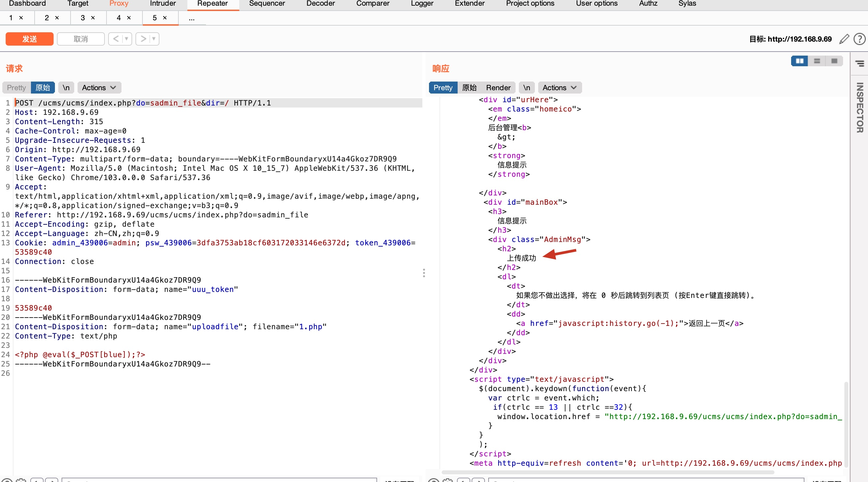Go to next request with the forward arrow
The width and height of the screenshot is (868, 482).
(x=143, y=39)
